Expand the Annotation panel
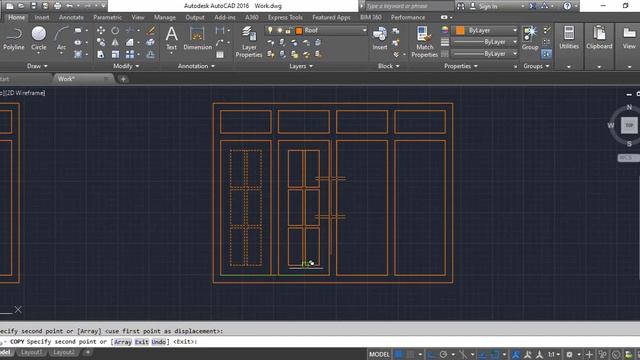 (x=196, y=66)
